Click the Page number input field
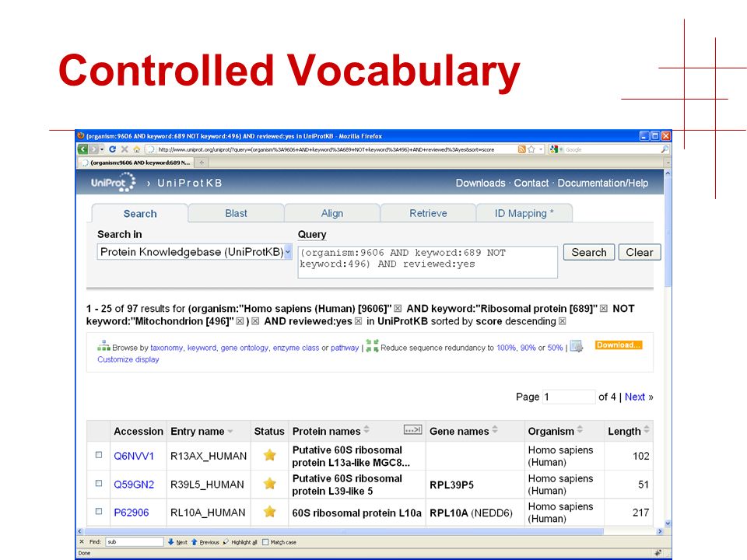Image resolution: width=747 pixels, height=560 pixels. click(x=569, y=397)
